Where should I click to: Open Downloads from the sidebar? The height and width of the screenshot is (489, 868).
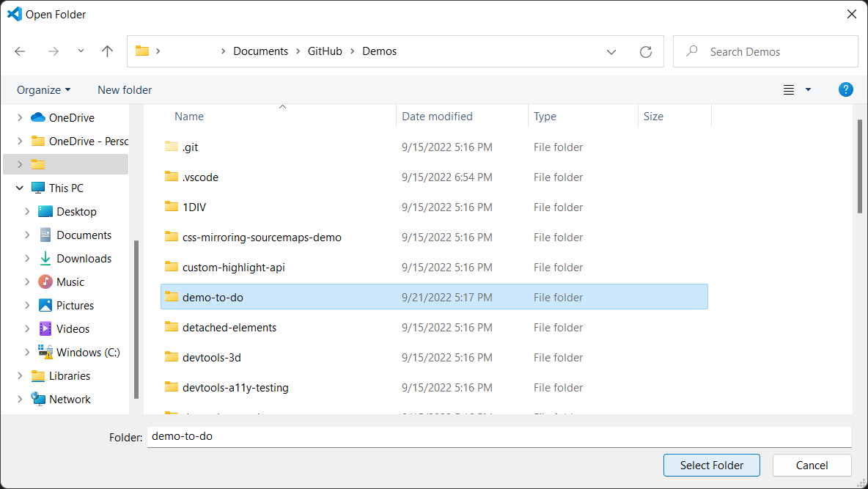pyautogui.click(x=83, y=258)
